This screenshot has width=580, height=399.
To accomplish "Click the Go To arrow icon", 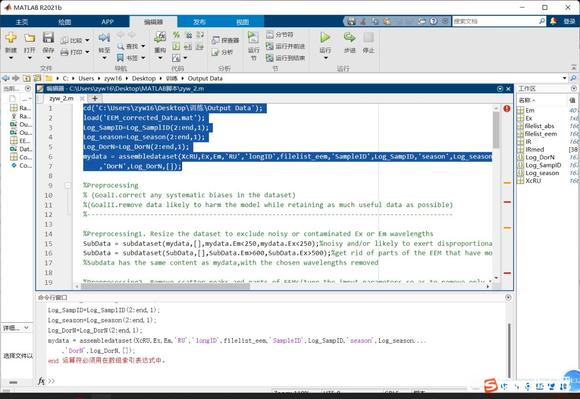I will click(x=104, y=37).
